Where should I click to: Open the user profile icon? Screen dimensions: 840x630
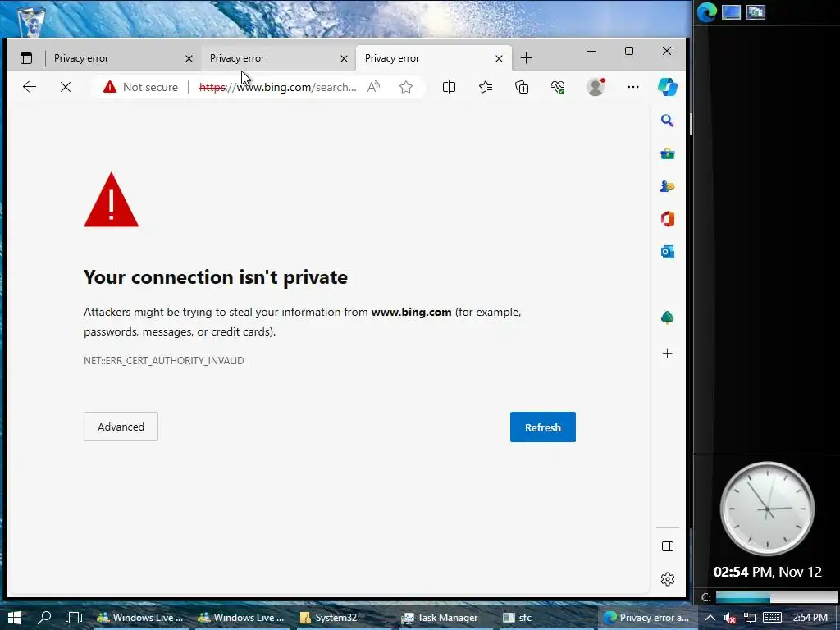point(596,87)
